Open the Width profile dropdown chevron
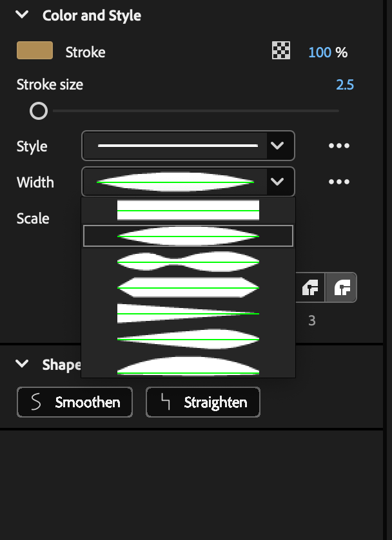This screenshot has height=540, width=392. point(278,182)
